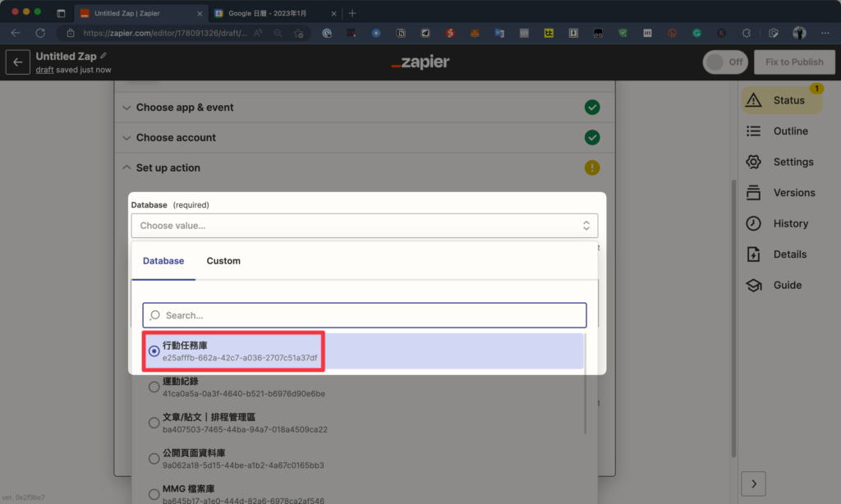This screenshot has width=841, height=504.
Task: Open the Notion extension icon
Action: [401, 33]
